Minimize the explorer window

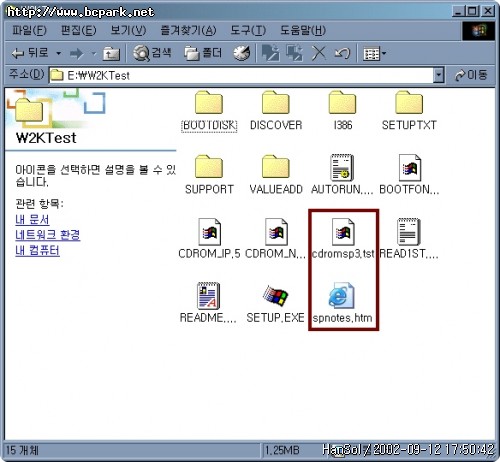pyautogui.click(x=459, y=11)
